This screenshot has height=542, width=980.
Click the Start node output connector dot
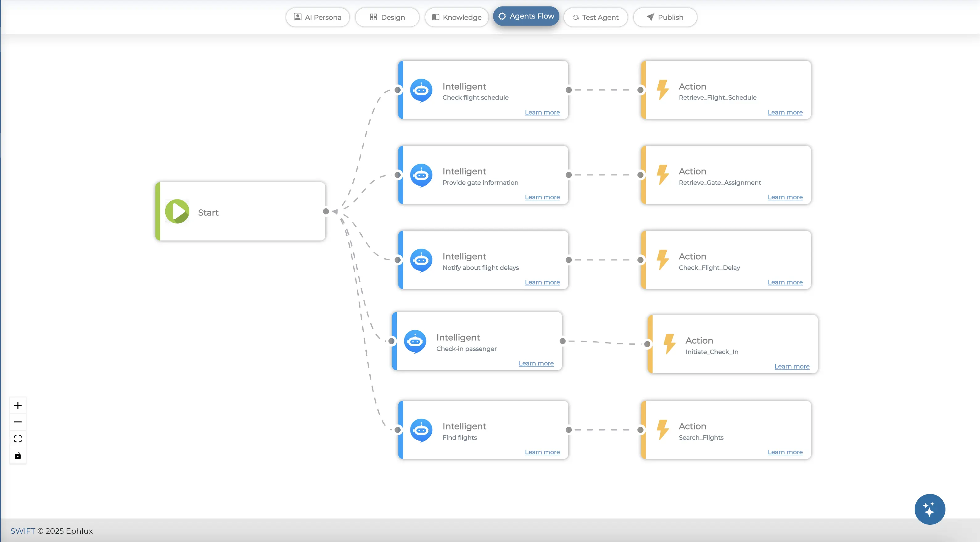coord(326,211)
